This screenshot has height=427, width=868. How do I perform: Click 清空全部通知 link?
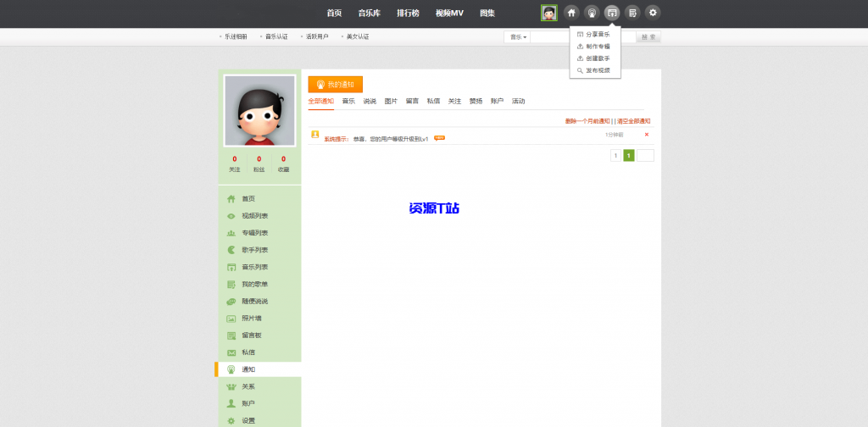pyautogui.click(x=633, y=121)
